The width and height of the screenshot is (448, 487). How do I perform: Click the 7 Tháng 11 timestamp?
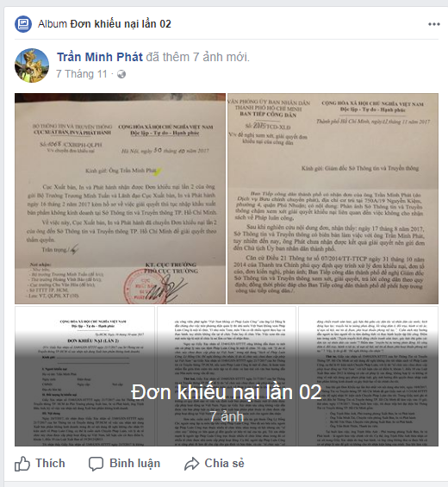pos(82,74)
